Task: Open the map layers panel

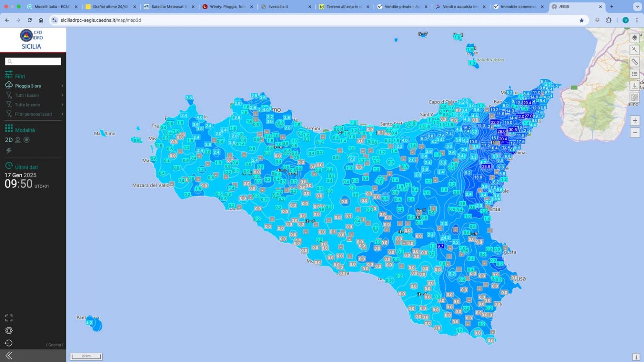Action: coord(634,38)
